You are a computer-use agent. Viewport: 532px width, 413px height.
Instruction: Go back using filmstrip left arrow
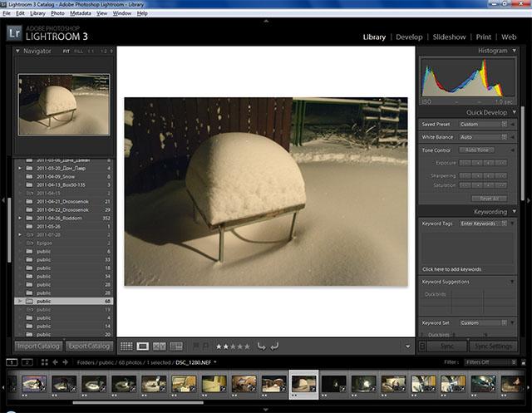(x=55, y=362)
